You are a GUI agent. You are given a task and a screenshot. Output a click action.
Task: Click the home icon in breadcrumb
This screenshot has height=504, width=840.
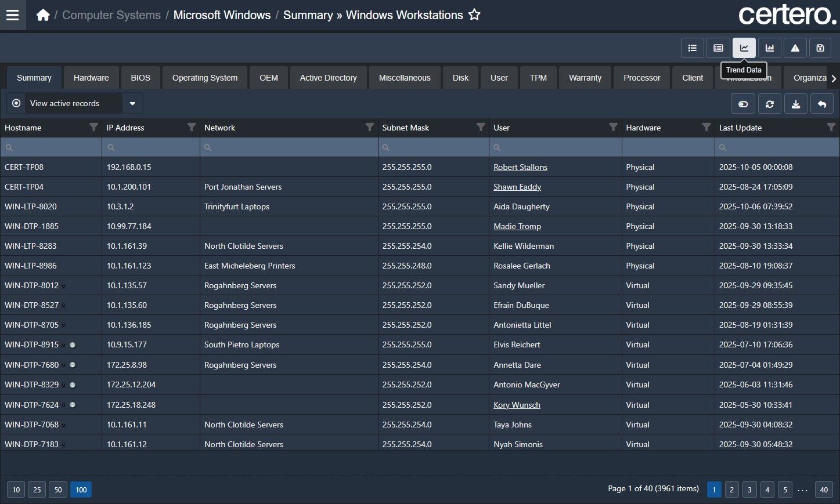(43, 15)
